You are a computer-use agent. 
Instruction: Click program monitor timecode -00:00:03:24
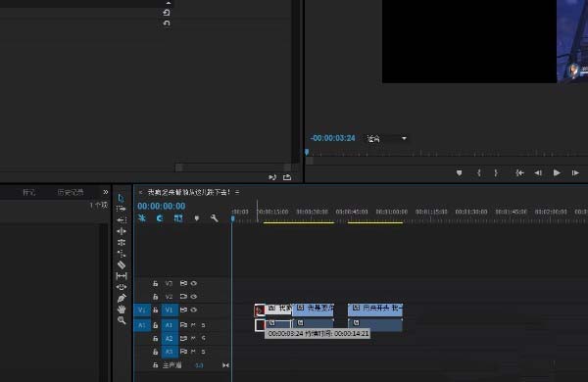332,138
